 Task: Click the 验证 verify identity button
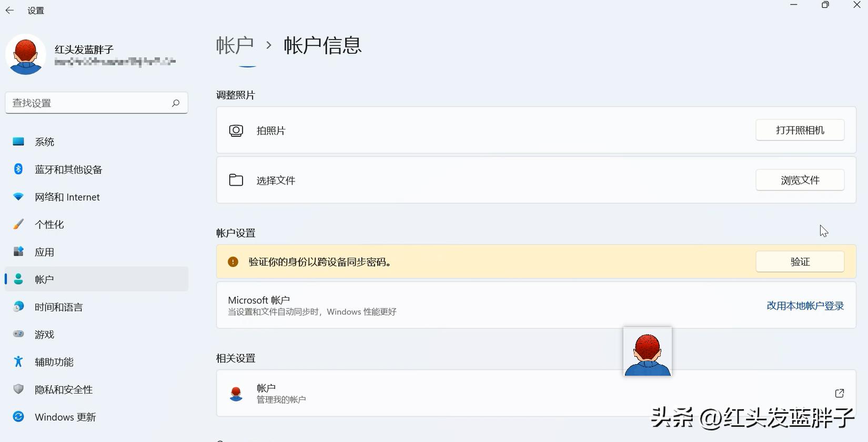pyautogui.click(x=800, y=262)
